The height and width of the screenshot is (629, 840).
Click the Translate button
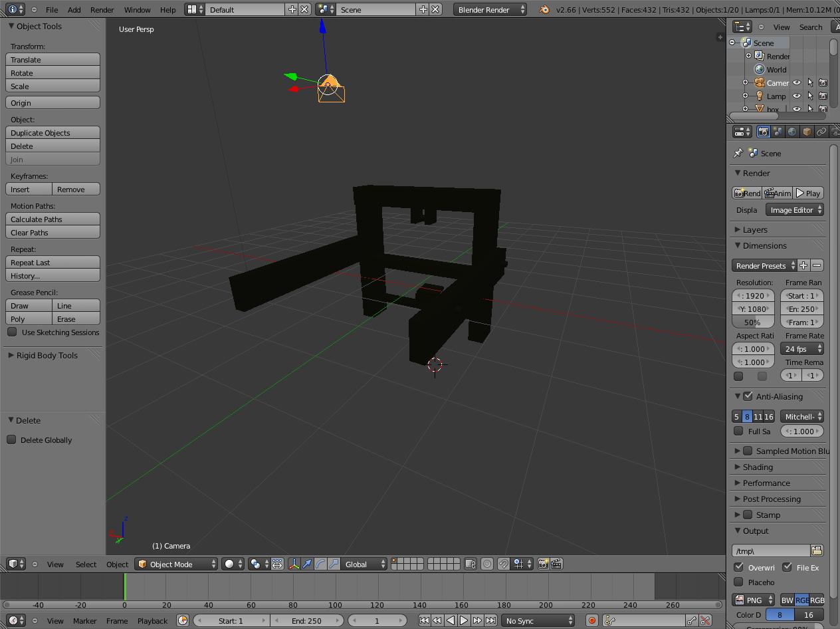(53, 59)
